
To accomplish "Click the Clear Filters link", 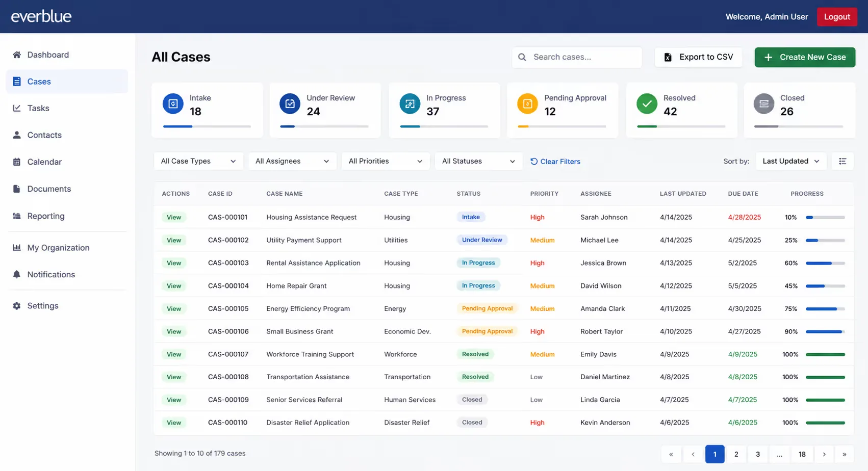I will click(555, 162).
